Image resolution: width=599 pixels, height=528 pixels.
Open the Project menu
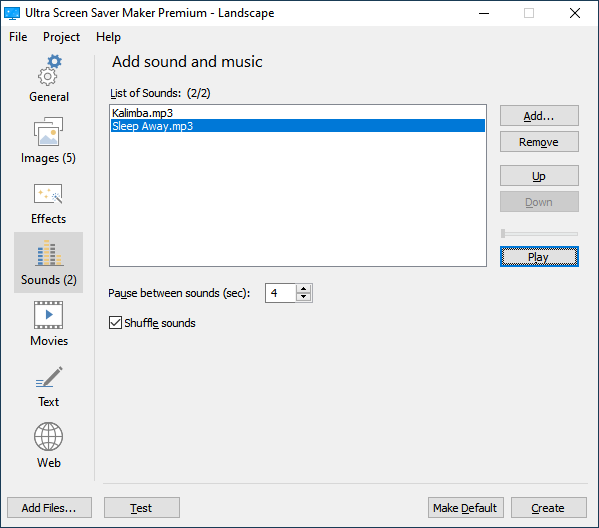(61, 37)
